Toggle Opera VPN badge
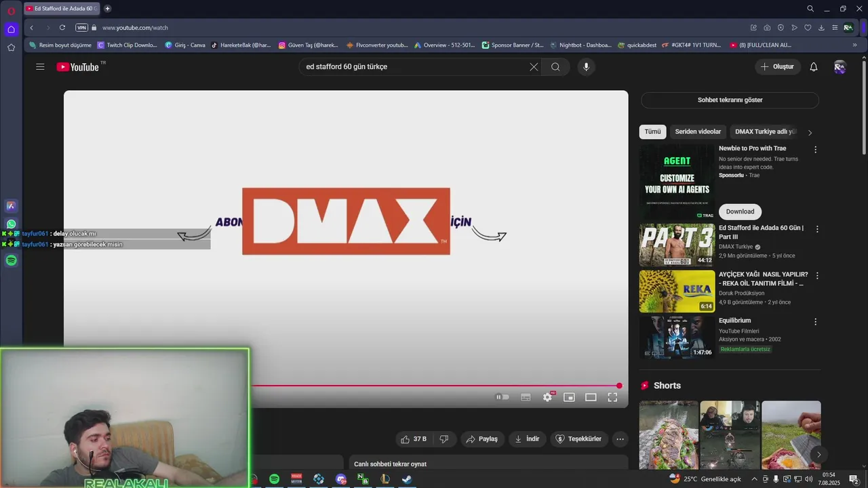The image size is (868, 488). tap(81, 28)
